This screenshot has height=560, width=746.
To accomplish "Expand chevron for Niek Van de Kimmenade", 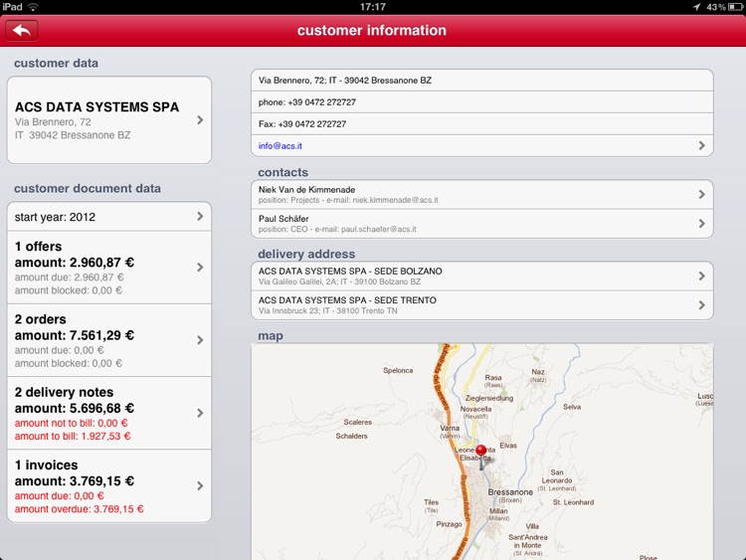I will (x=702, y=194).
